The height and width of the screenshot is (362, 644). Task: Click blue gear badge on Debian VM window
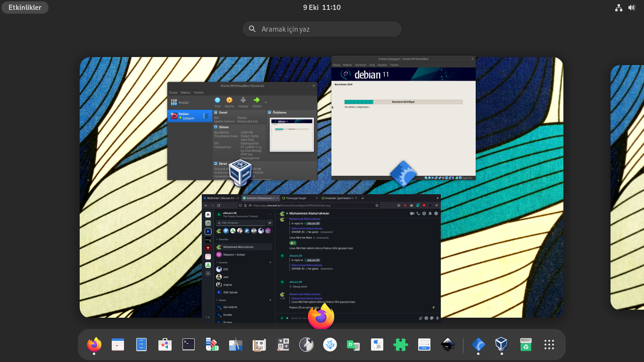(404, 174)
